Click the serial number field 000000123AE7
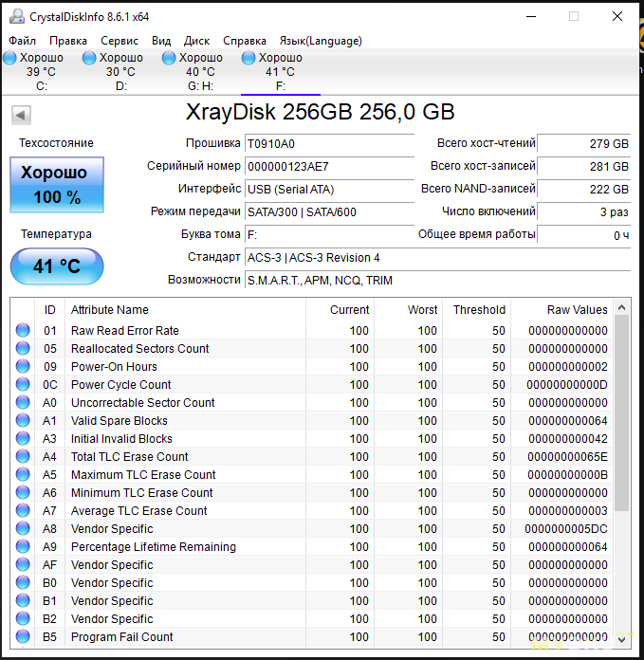Screen dimensions: 644x660 329,167
